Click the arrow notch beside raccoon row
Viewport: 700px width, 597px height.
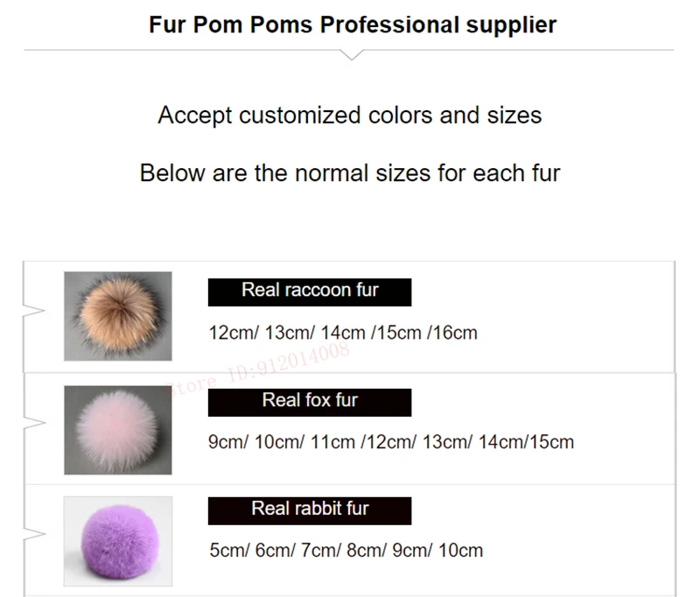coord(34,311)
